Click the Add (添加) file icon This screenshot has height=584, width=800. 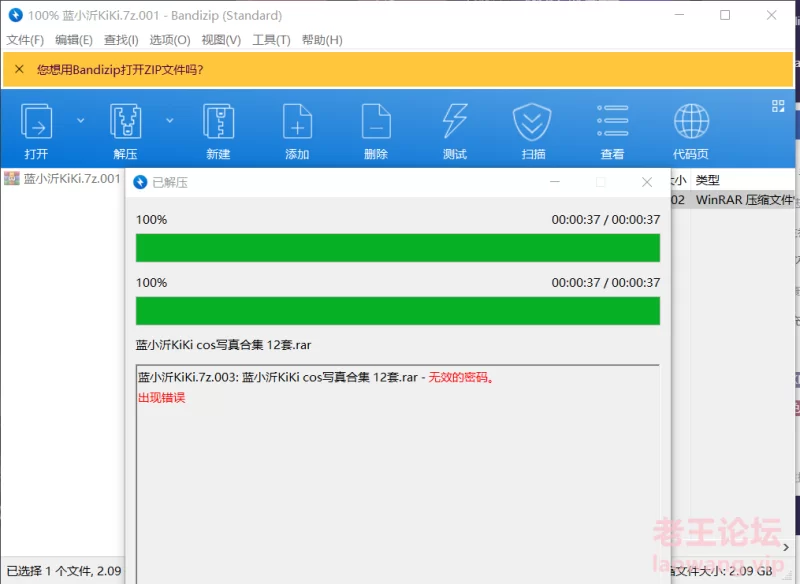pyautogui.click(x=297, y=121)
